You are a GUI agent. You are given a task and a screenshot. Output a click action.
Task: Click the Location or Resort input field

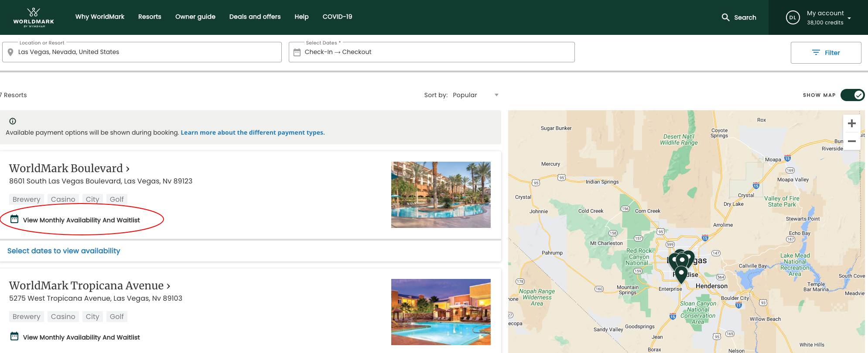point(142,52)
